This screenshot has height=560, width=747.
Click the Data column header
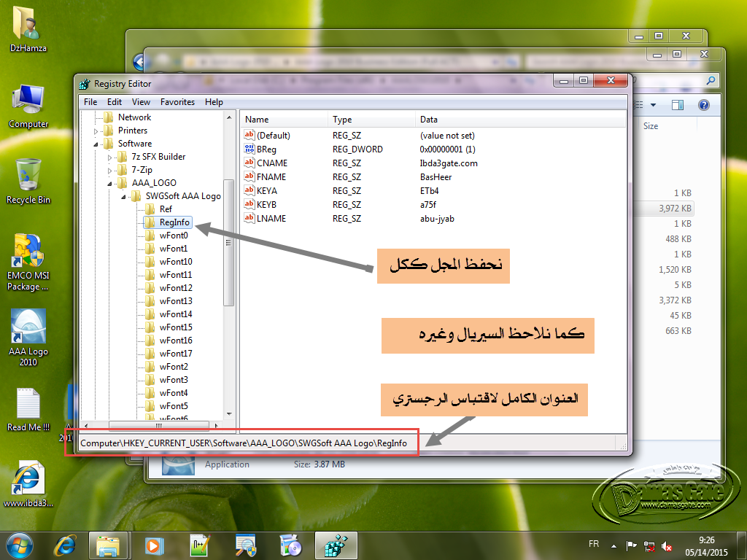tap(520, 120)
